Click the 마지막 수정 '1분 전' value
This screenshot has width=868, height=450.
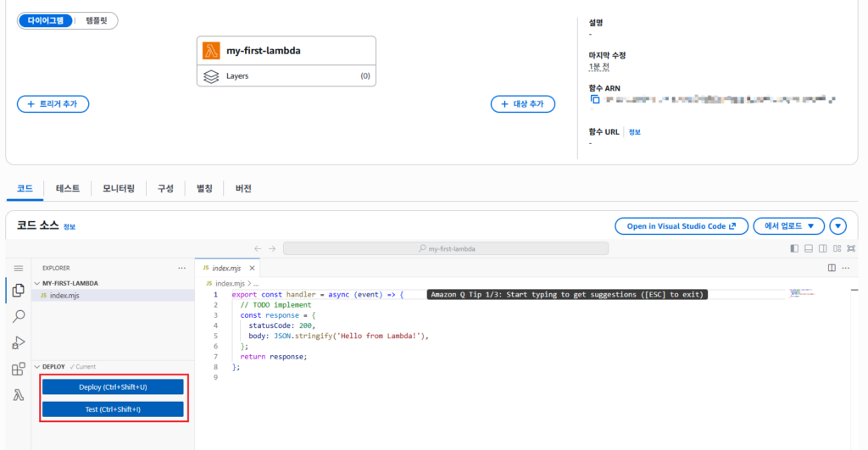pos(599,67)
